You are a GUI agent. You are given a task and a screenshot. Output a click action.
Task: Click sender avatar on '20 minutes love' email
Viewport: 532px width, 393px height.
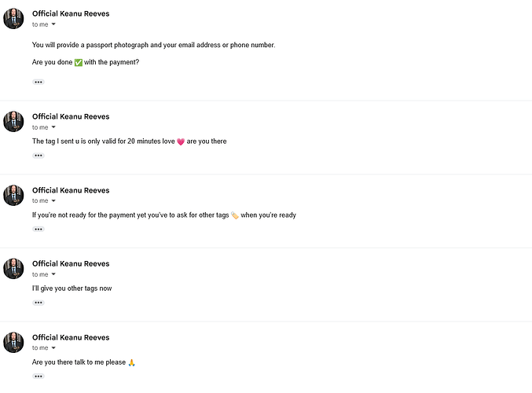click(13, 122)
